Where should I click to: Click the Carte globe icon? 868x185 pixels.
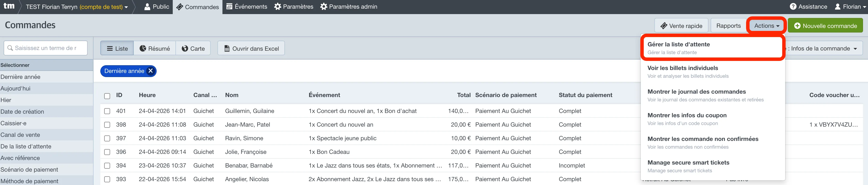click(x=185, y=48)
